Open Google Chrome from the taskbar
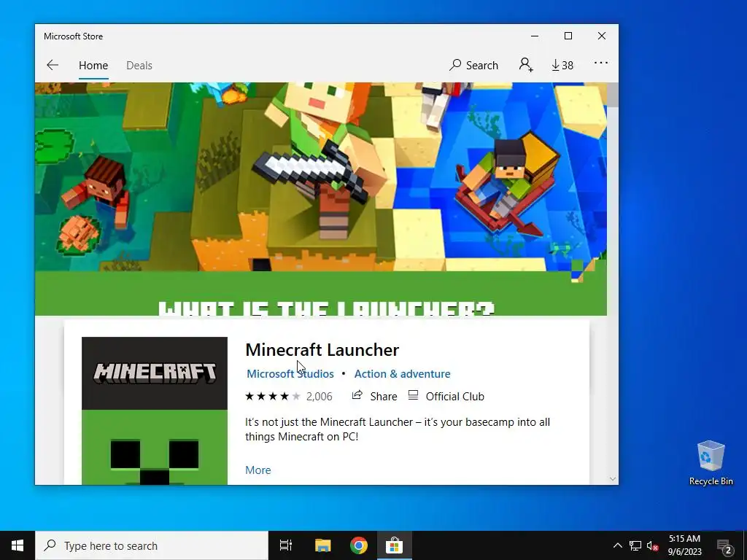Viewport: 747px width, 560px height. point(359,545)
